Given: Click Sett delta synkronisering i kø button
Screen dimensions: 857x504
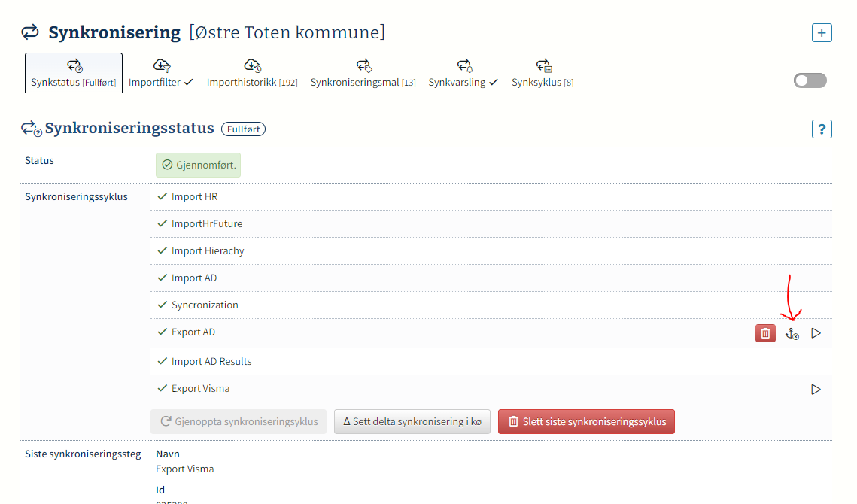Looking at the screenshot, I should 412,422.
